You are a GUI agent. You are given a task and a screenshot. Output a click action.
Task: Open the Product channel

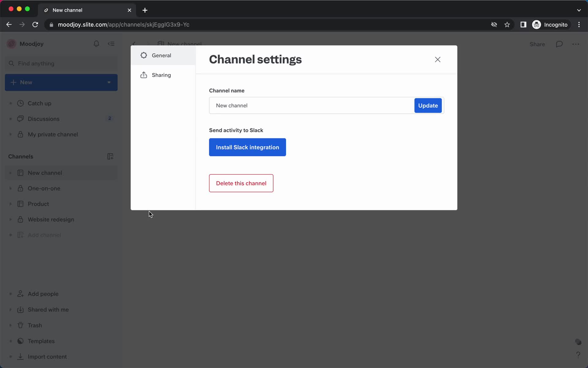coord(38,204)
